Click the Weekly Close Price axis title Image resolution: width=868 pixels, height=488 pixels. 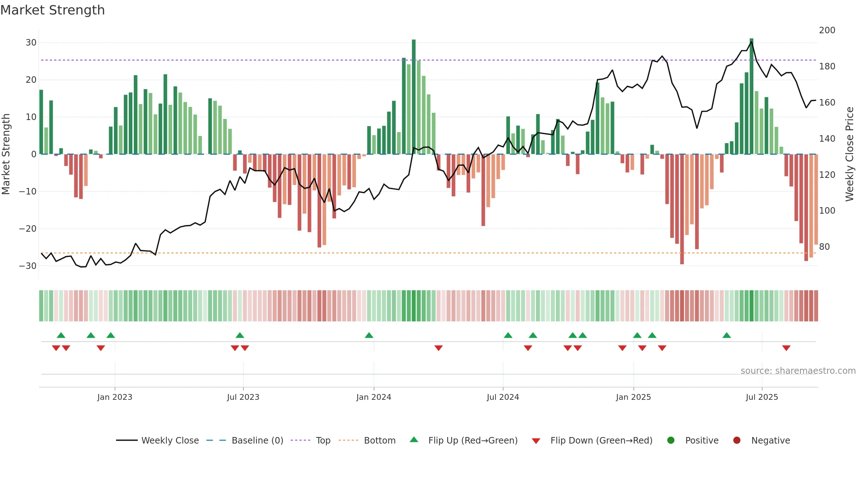tap(850, 154)
